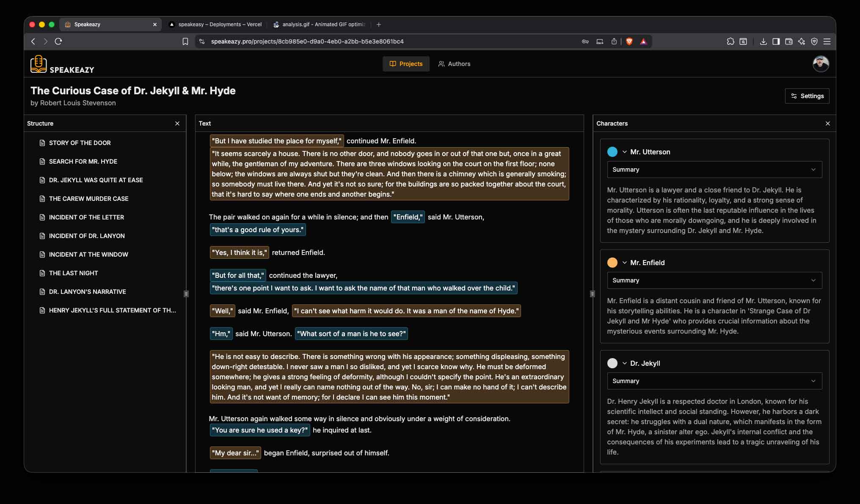This screenshot has width=860, height=504.
Task: Open the project Settings button
Action: (807, 96)
